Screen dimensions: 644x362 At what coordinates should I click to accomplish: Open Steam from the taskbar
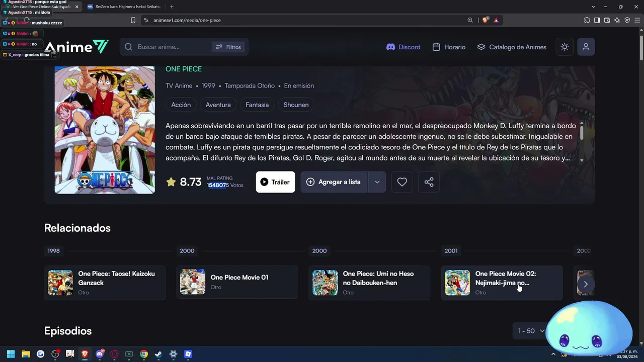coord(158,354)
